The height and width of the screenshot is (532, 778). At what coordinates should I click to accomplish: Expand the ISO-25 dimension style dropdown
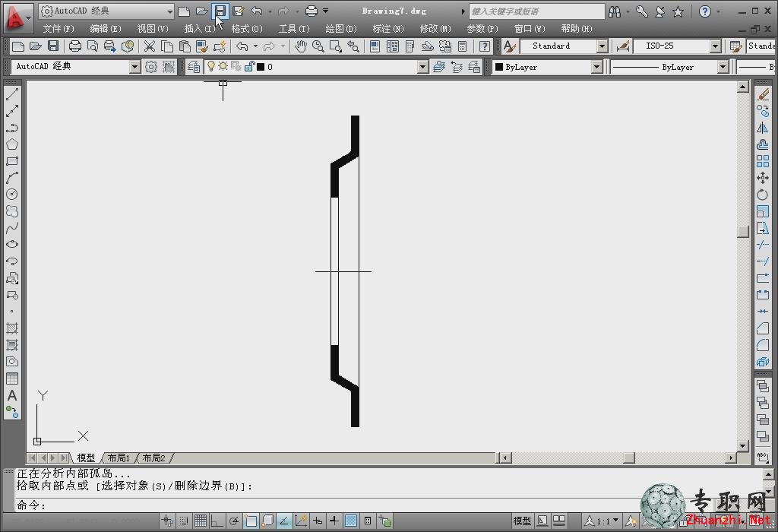tap(715, 46)
